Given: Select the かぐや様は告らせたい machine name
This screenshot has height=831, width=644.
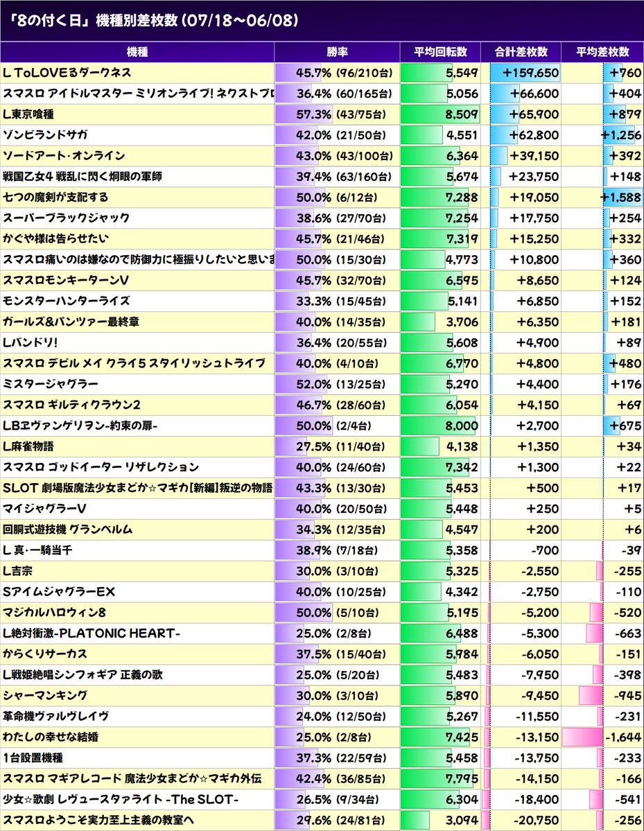Looking at the screenshot, I should [x=55, y=238].
